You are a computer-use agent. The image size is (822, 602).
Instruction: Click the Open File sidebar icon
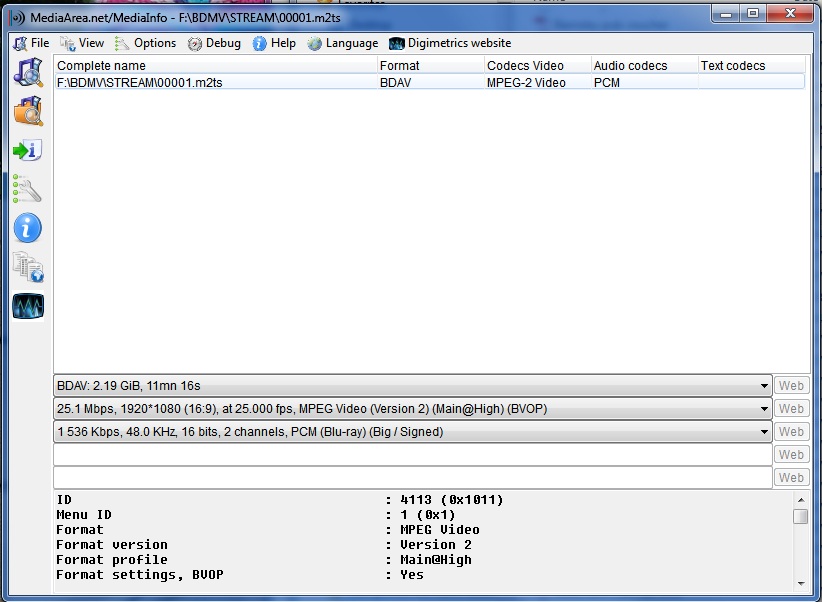pos(28,72)
